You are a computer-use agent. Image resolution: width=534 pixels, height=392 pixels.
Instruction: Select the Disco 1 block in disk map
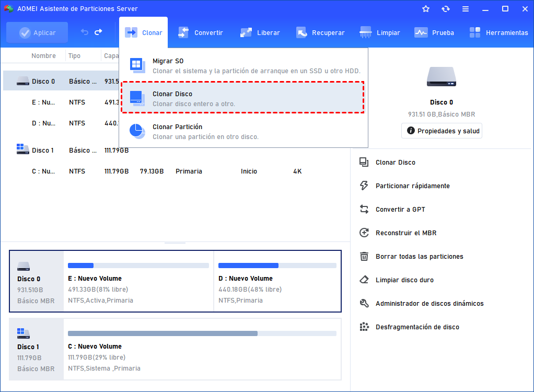(x=37, y=349)
